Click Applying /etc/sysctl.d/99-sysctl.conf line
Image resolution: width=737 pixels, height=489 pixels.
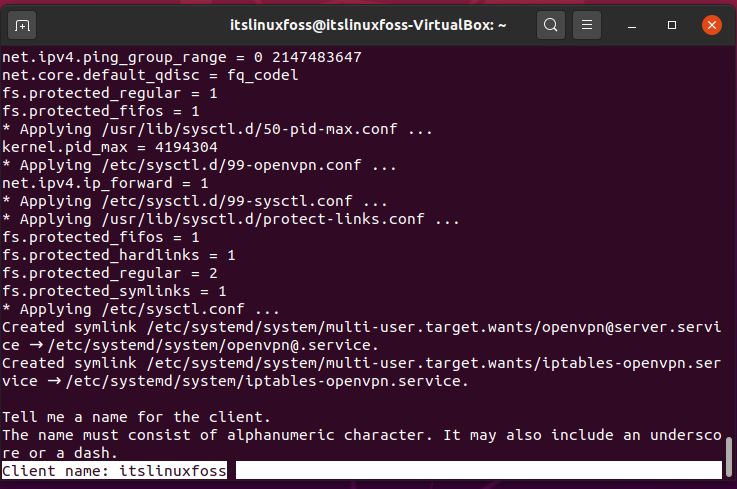pos(195,201)
